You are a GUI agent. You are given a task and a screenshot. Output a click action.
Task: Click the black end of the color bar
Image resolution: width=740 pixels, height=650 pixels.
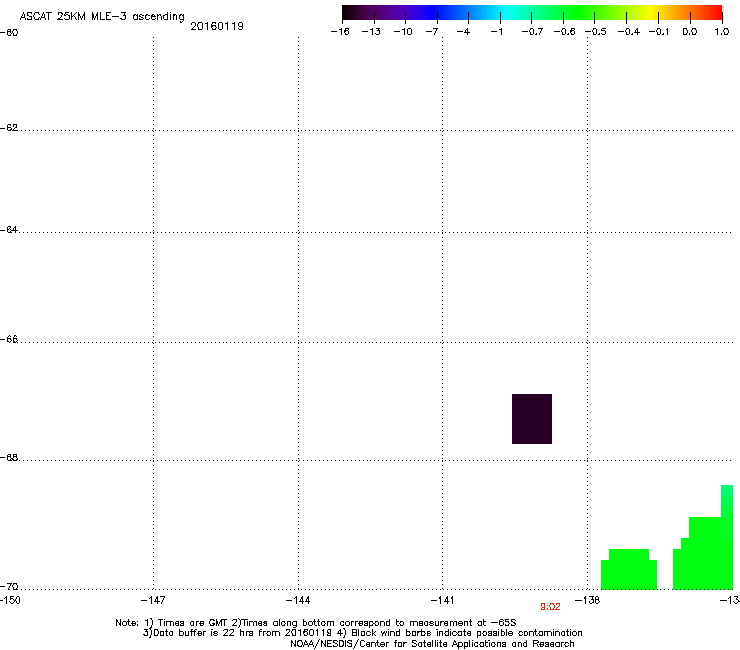point(349,12)
